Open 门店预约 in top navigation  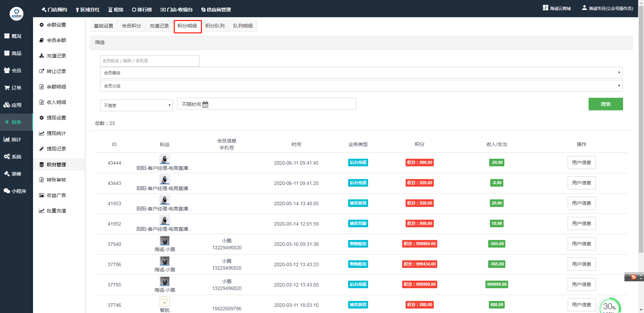pos(54,10)
